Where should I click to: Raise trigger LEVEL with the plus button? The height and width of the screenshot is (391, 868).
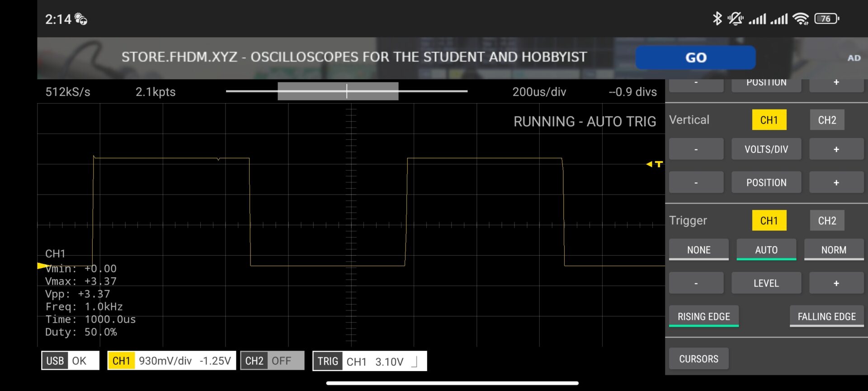836,283
